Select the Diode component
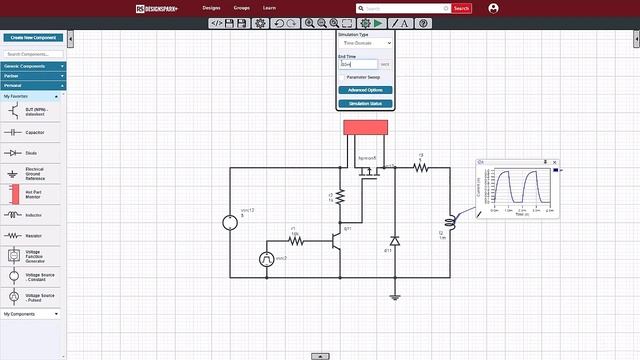 pos(31,153)
